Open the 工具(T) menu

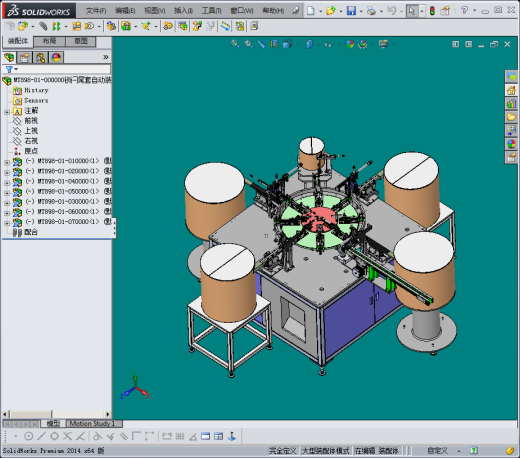[211, 11]
